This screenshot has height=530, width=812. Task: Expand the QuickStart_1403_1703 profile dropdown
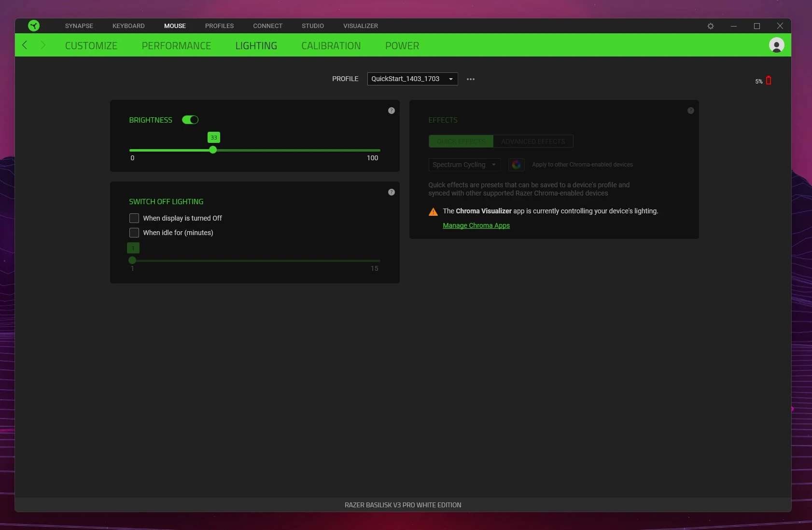tap(412, 79)
